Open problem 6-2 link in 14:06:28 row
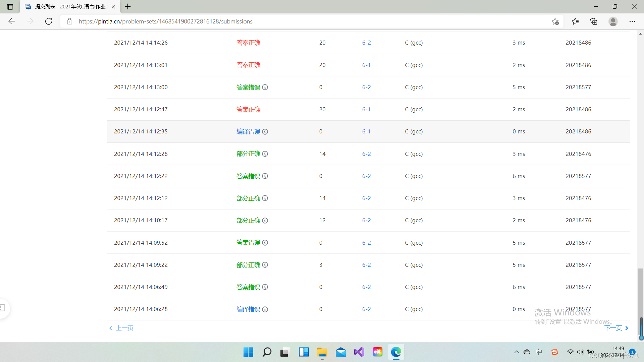644x362 pixels. click(366, 309)
